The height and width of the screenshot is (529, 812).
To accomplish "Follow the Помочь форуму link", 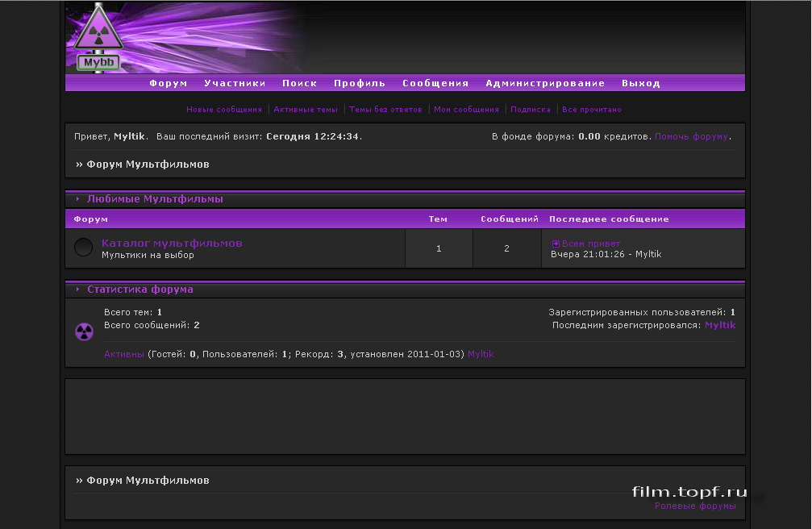I will coord(692,136).
